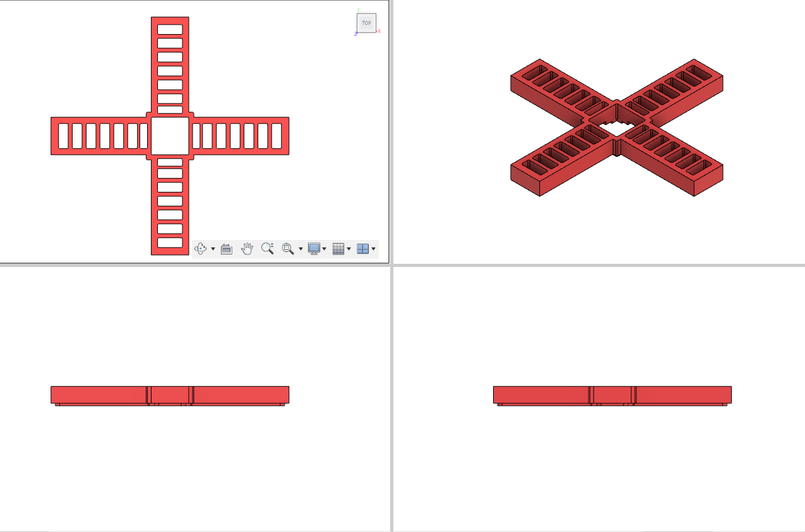This screenshot has height=532, width=805.
Task: Click the Viewports layout icon
Action: tap(362, 249)
